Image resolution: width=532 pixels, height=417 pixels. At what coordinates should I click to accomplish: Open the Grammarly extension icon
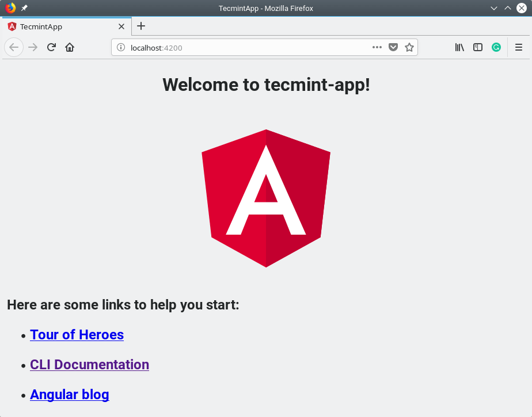click(x=496, y=47)
